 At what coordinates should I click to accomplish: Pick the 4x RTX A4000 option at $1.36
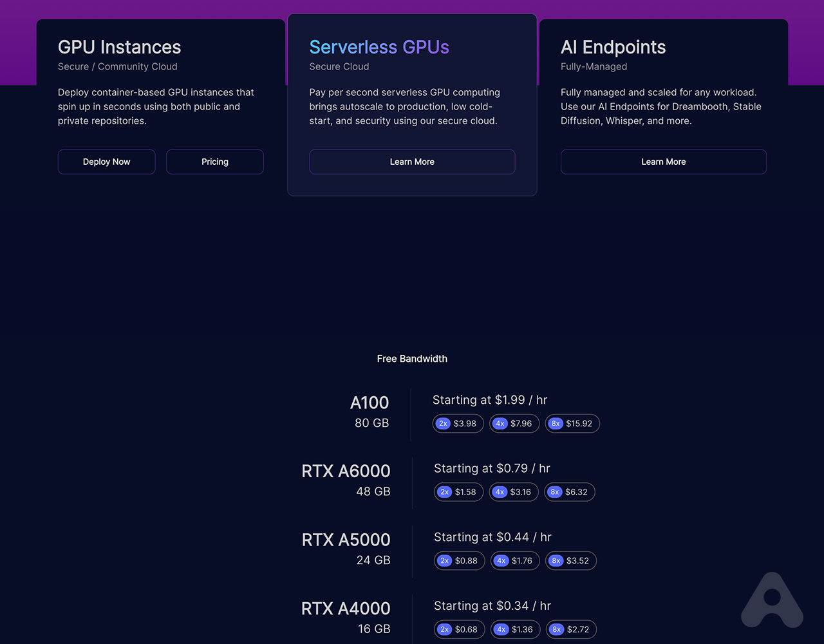coord(515,629)
